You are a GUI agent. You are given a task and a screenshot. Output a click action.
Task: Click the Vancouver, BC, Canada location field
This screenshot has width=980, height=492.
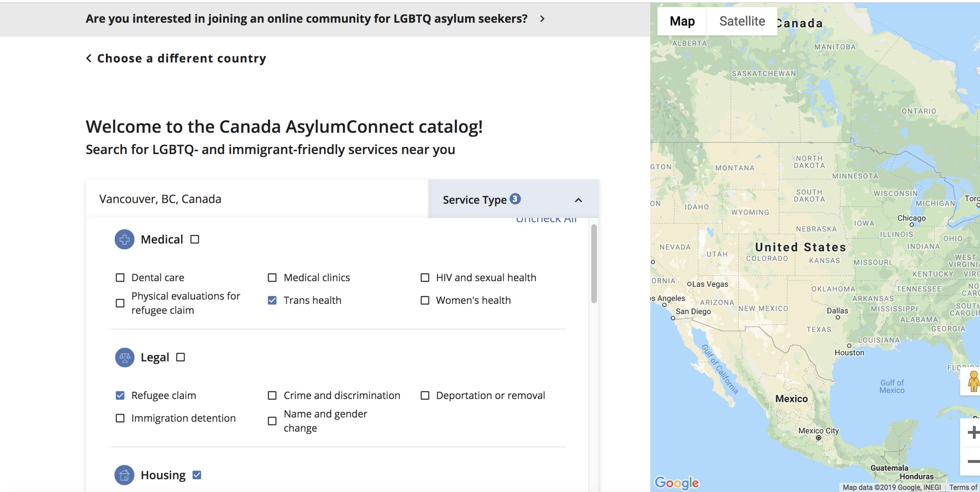pos(257,199)
